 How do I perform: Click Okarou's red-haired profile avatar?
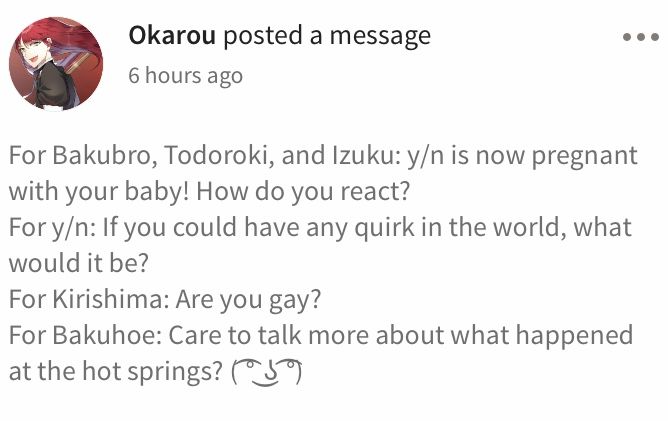[x=56, y=64]
